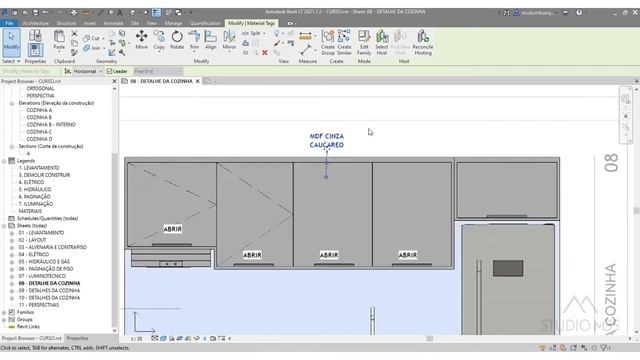This screenshot has height=360, width=640.
Task: Click the Hide in view lightbulb icon
Action: click(x=277, y=33)
